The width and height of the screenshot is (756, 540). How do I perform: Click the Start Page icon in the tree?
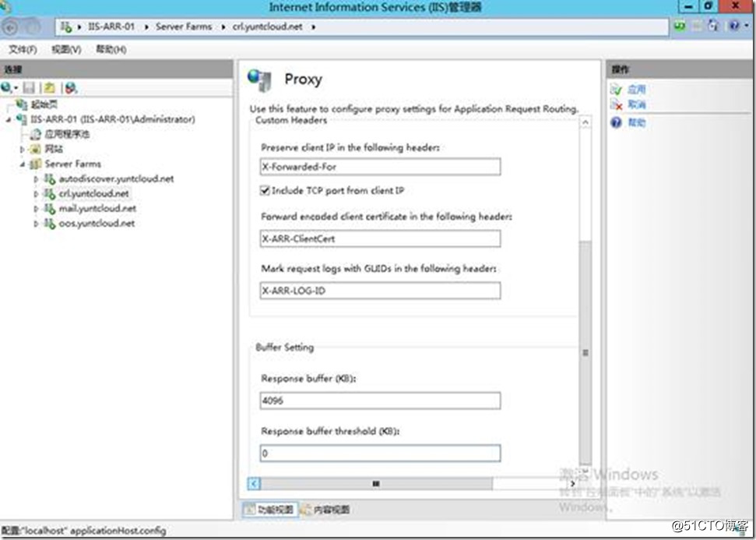[22, 104]
